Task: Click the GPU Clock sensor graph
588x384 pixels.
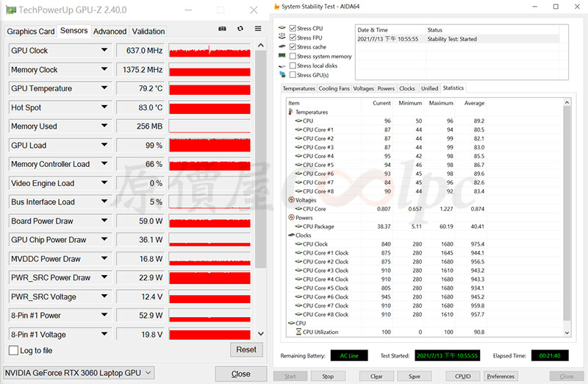Action: tap(209, 50)
